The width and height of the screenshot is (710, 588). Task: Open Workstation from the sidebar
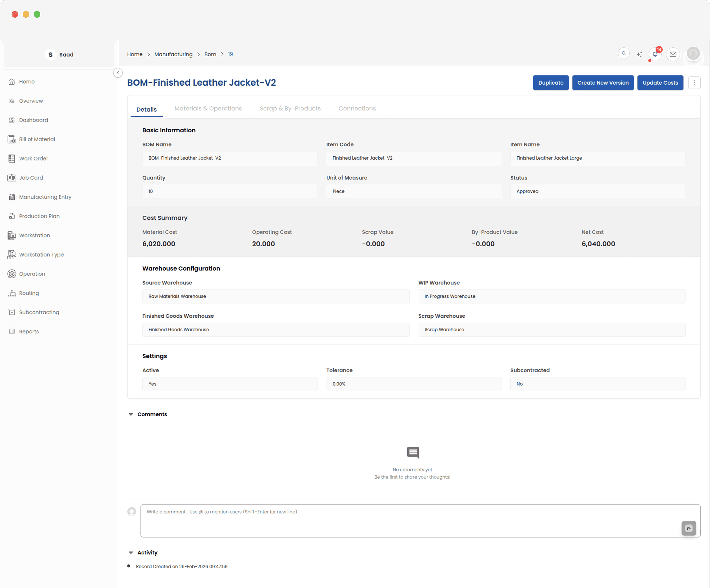(34, 235)
